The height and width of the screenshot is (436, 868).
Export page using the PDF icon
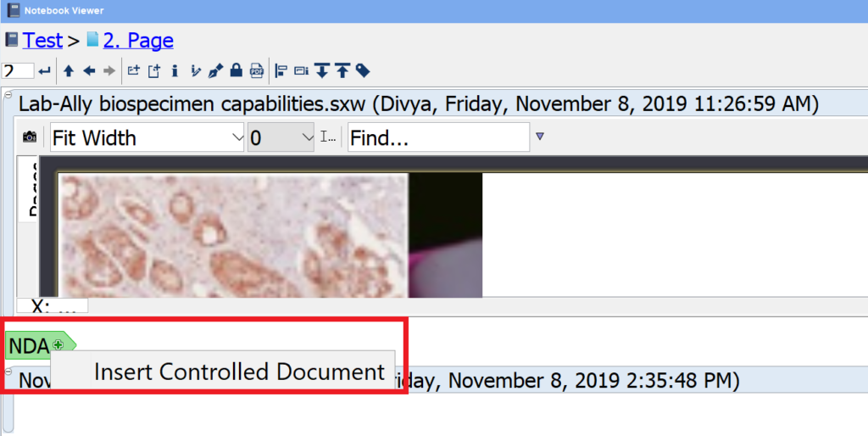click(x=257, y=70)
